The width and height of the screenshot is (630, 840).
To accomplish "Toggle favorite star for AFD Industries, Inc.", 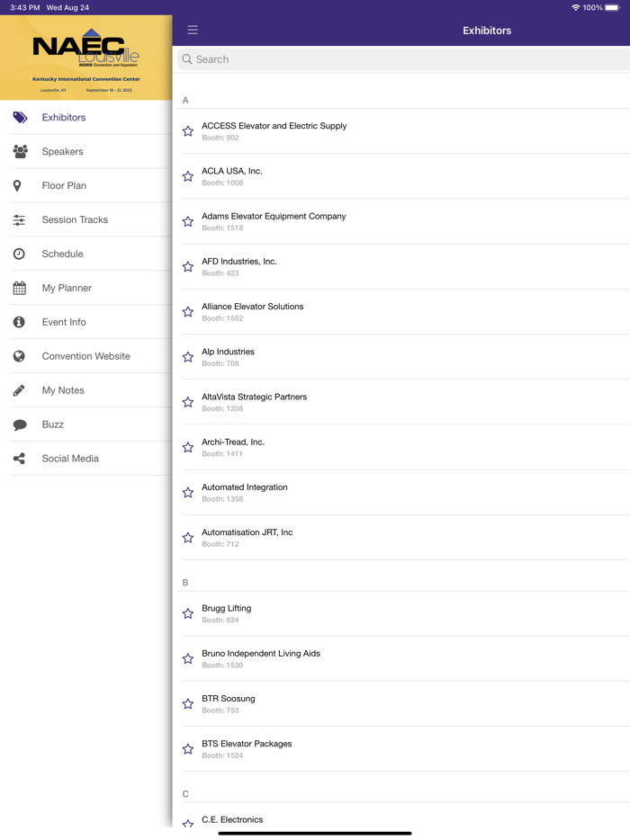I will tap(188, 266).
